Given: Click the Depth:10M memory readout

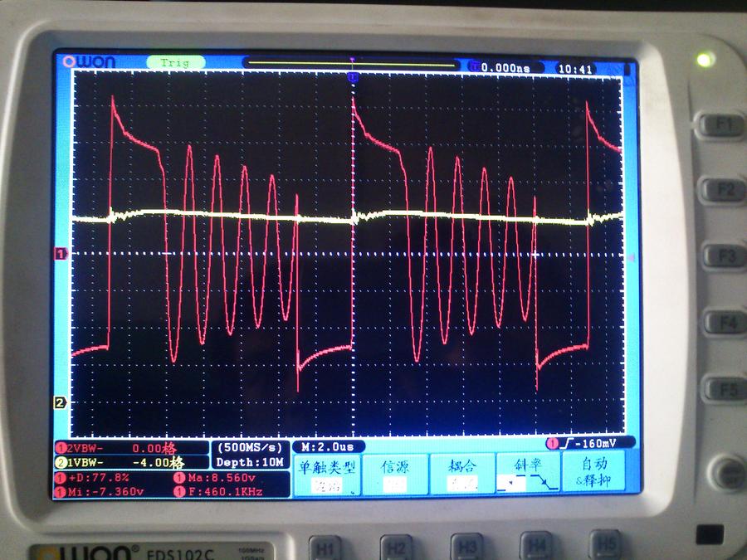Looking at the screenshot, I should pos(250,462).
